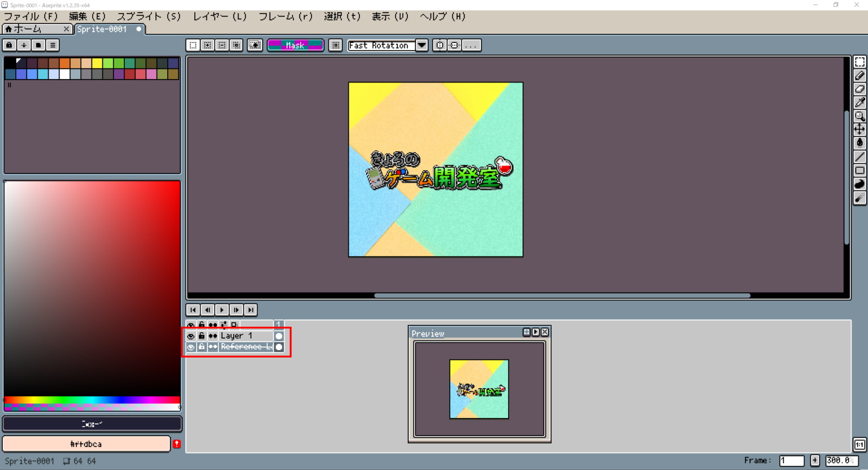Select the Eraser tool
This screenshot has height=470, width=868.
click(x=860, y=89)
